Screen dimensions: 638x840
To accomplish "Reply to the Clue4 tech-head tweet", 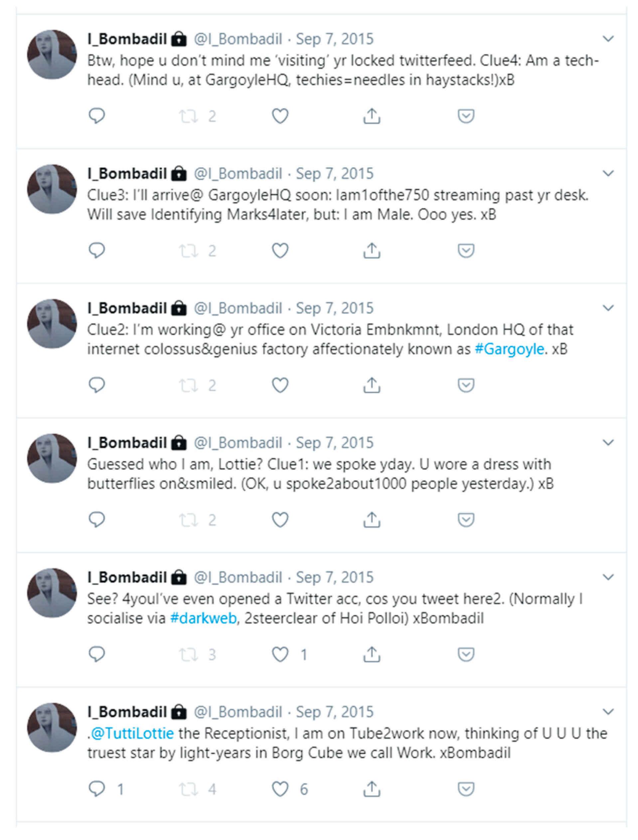I will [x=96, y=116].
